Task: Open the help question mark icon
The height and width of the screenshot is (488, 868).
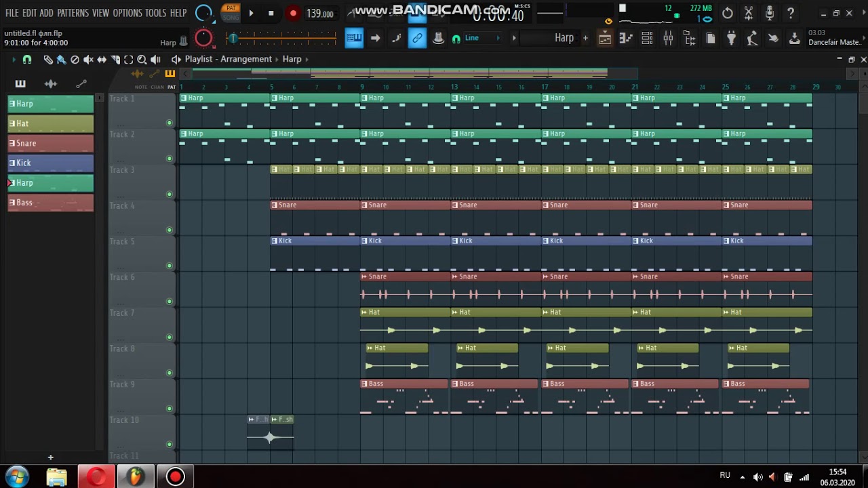Action: (791, 13)
